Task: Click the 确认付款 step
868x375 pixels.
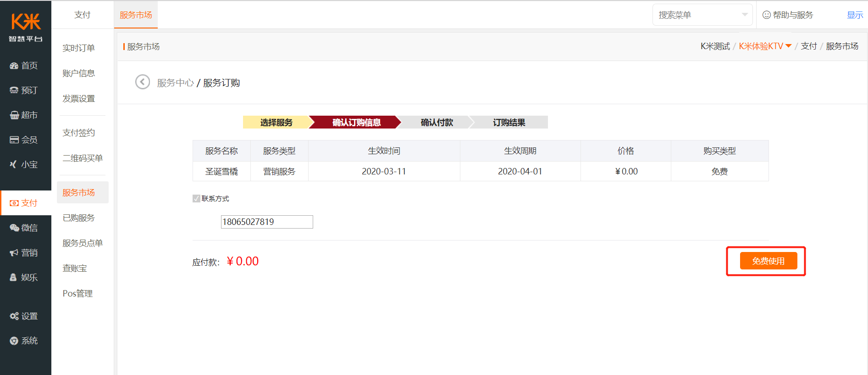Action: 437,123
